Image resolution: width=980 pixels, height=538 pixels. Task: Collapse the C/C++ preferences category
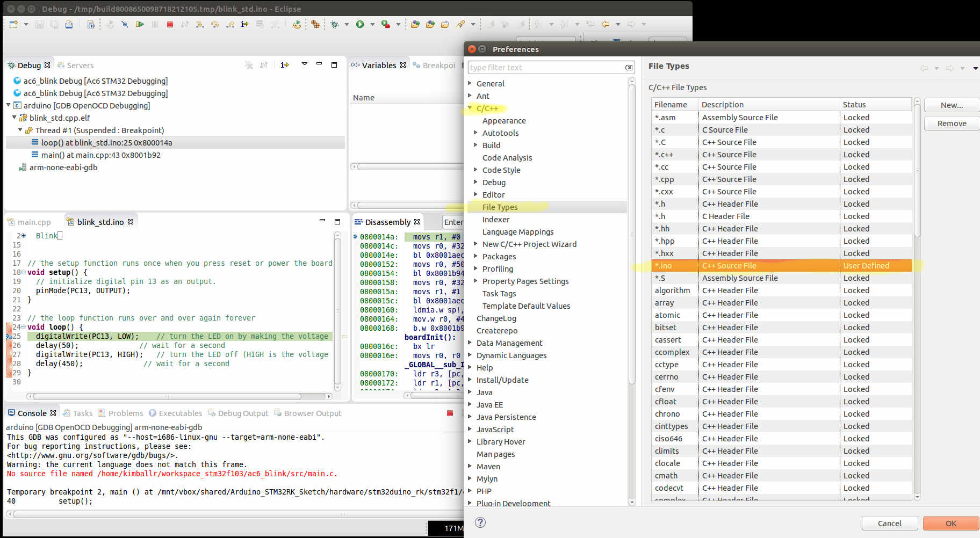point(470,108)
